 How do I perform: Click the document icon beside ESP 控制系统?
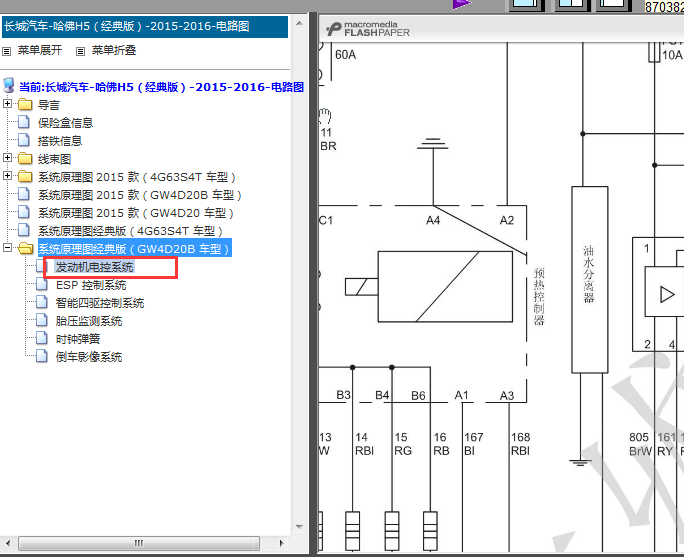click(x=42, y=284)
